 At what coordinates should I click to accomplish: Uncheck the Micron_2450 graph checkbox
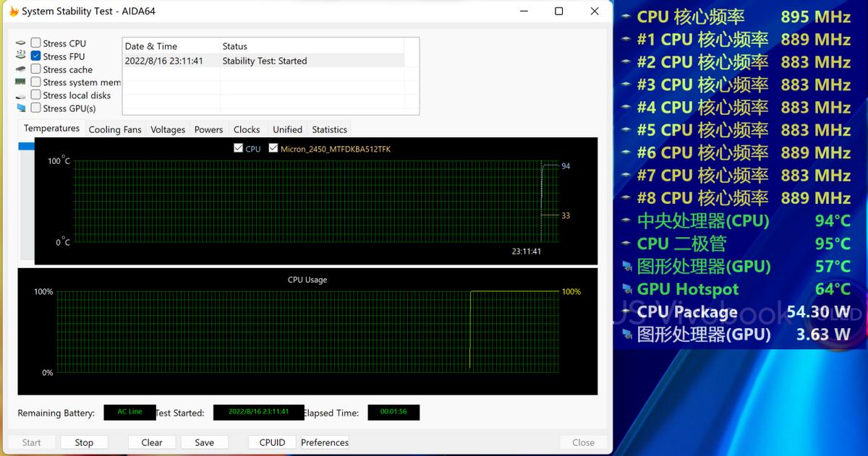pyautogui.click(x=273, y=148)
